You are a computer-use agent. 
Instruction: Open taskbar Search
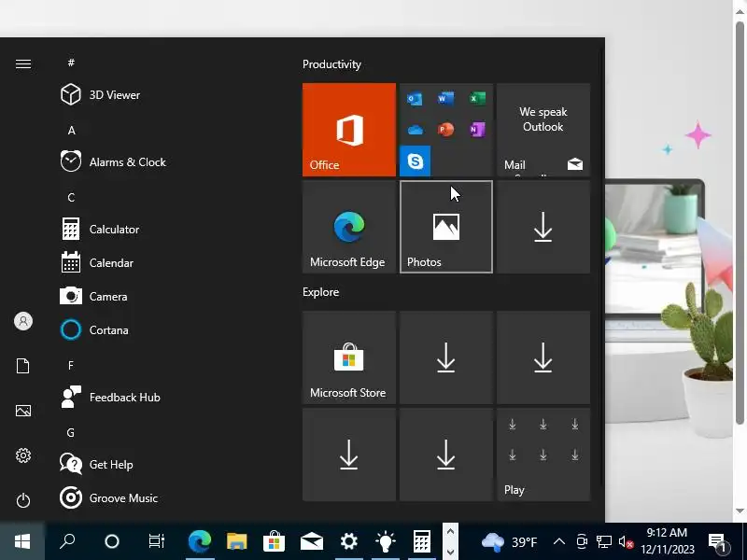coord(67,541)
